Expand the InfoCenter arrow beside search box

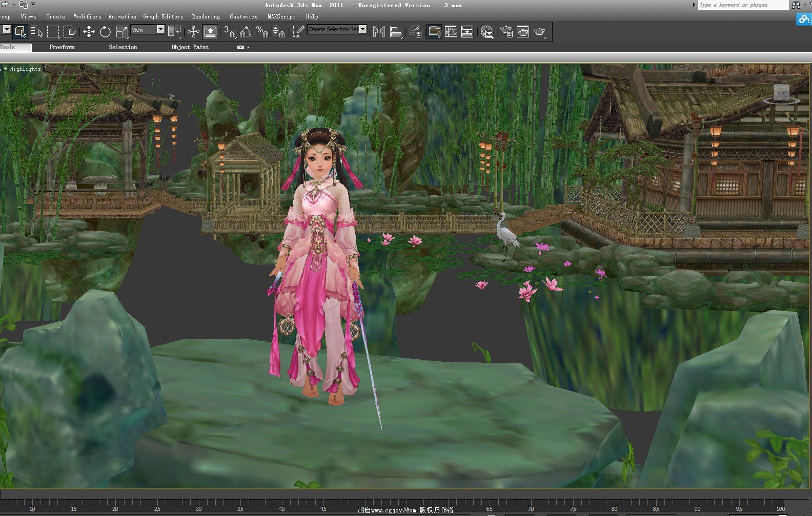(x=694, y=5)
